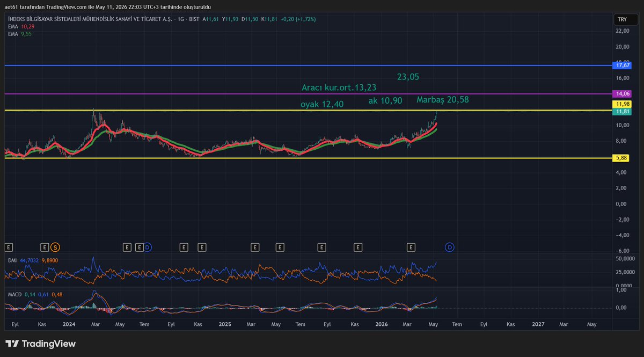The height and width of the screenshot is (357, 644).
Task: Click the purple 14,06 price label
Action: tap(623, 94)
